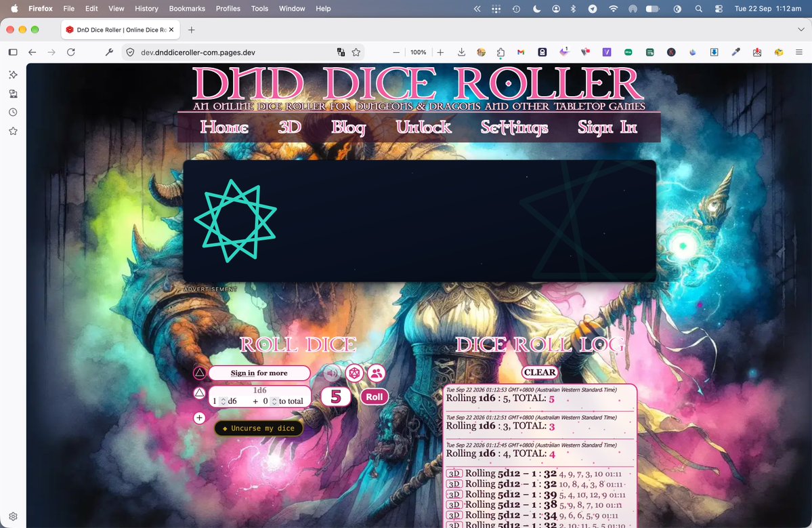Image resolution: width=812 pixels, height=528 pixels.
Task: Adjust the dice count stepper before d6
Action: click(x=223, y=401)
